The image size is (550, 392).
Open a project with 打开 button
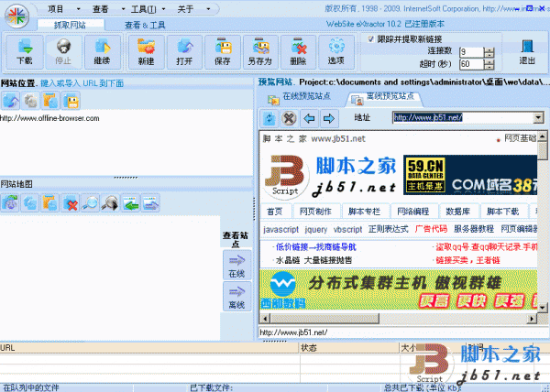184,52
